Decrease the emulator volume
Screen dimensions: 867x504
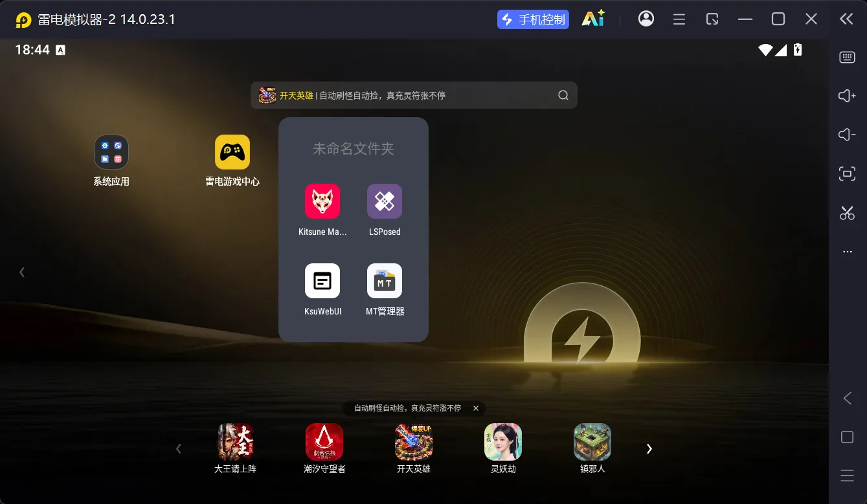(847, 135)
